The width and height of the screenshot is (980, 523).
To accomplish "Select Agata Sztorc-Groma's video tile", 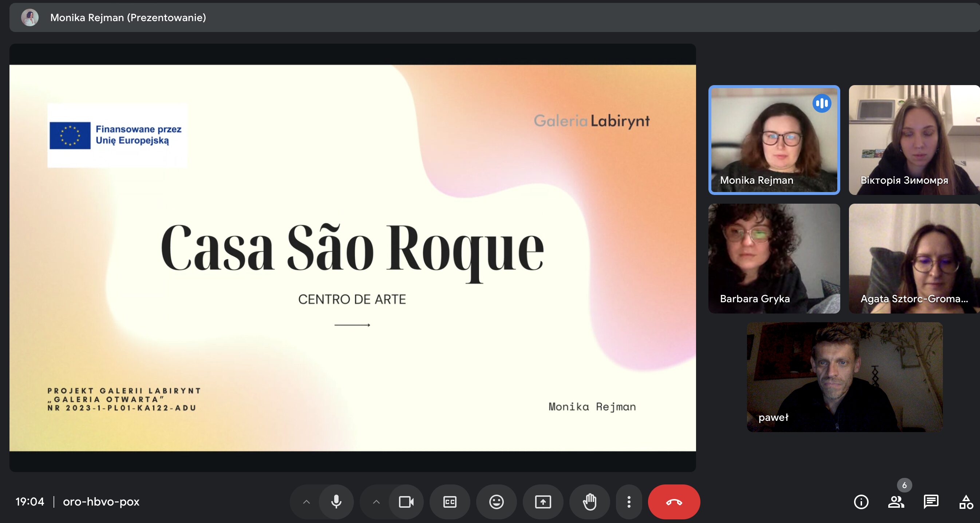I will [x=914, y=259].
